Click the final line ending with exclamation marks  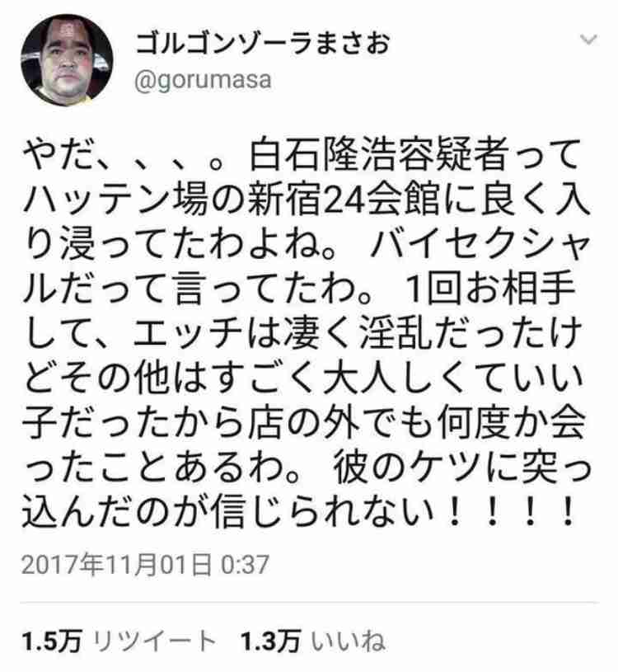299,512
